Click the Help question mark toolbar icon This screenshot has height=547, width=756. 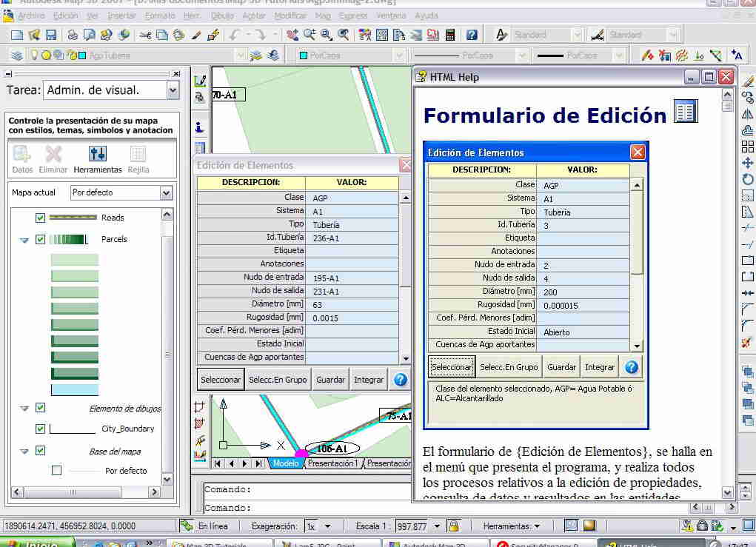tap(472, 35)
